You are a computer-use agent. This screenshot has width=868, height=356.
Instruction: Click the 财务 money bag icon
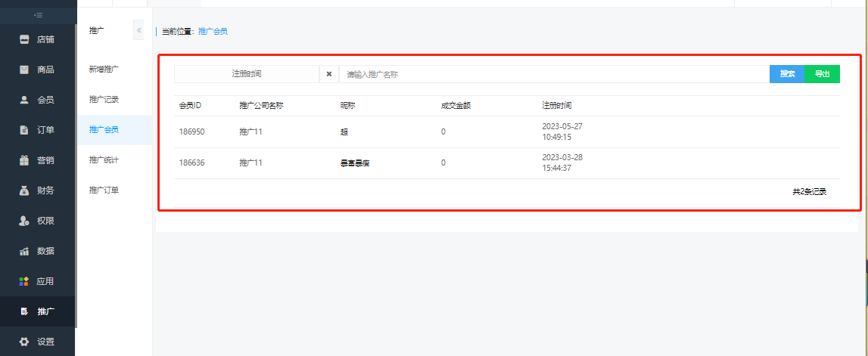tap(23, 190)
